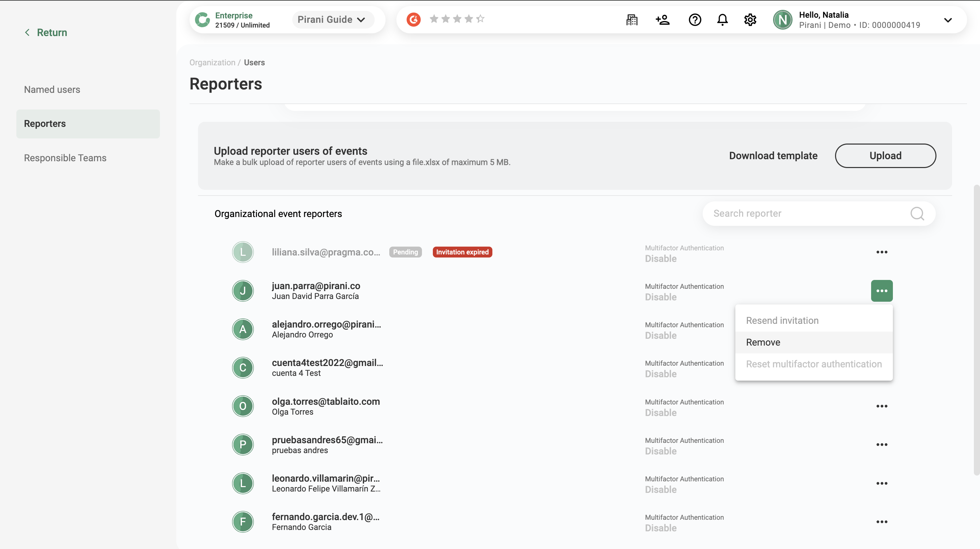Click olga.torres@tablaito.com email
This screenshot has height=549, width=980.
click(326, 401)
